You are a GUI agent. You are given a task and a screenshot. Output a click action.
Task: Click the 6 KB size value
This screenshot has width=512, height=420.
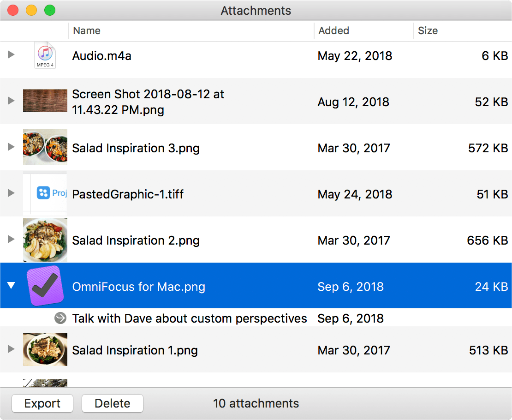tap(494, 56)
